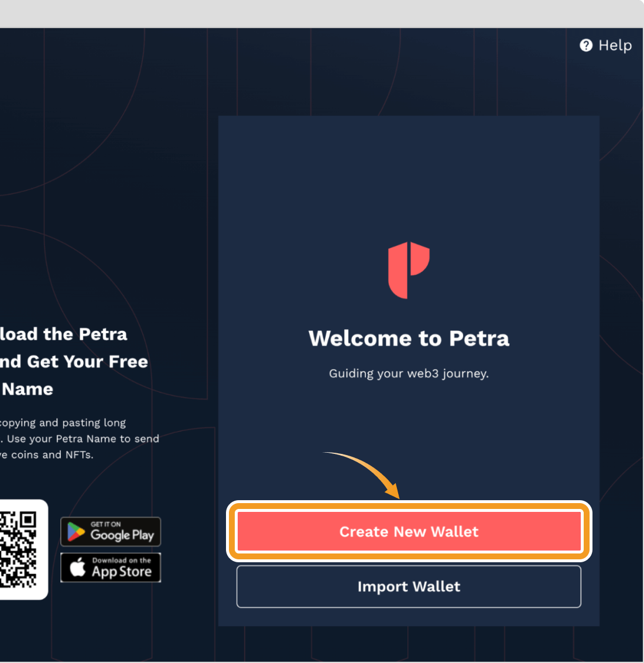The image size is (644, 663).
Task: Click the Welcome to Petra heading
Action: tap(409, 339)
